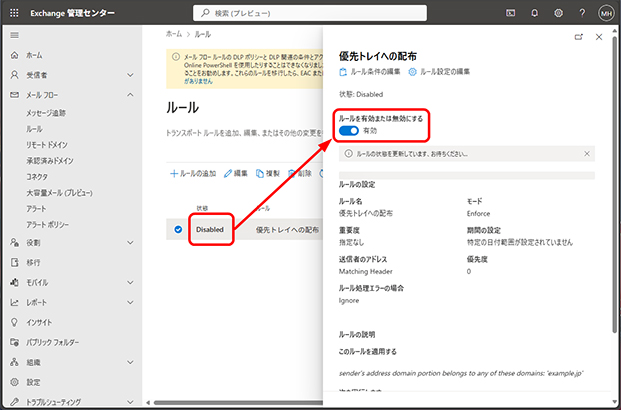Collapse the メール フロー chevron
This screenshot has width=621, height=410.
coord(130,95)
